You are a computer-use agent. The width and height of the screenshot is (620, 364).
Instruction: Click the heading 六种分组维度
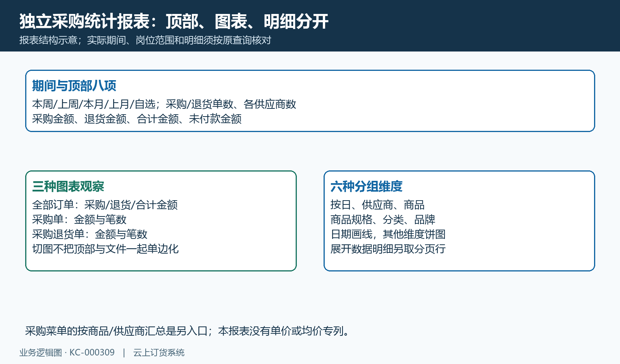point(367,186)
